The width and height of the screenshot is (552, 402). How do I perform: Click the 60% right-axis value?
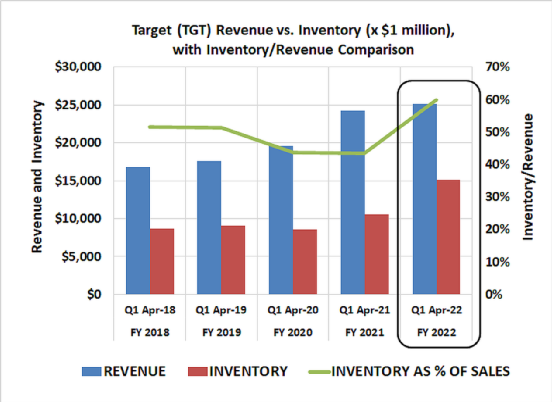point(498,100)
